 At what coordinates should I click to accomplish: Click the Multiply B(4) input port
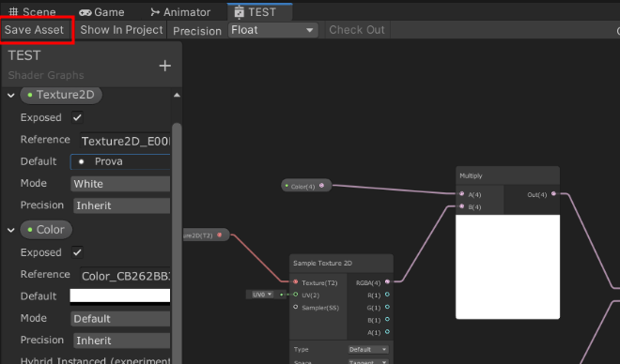pyautogui.click(x=461, y=206)
